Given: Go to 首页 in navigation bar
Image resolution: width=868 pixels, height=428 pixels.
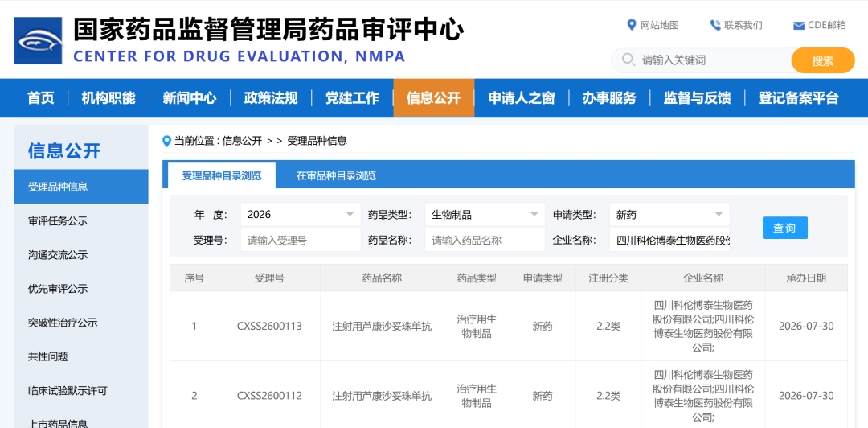Looking at the screenshot, I should pyautogui.click(x=41, y=98).
